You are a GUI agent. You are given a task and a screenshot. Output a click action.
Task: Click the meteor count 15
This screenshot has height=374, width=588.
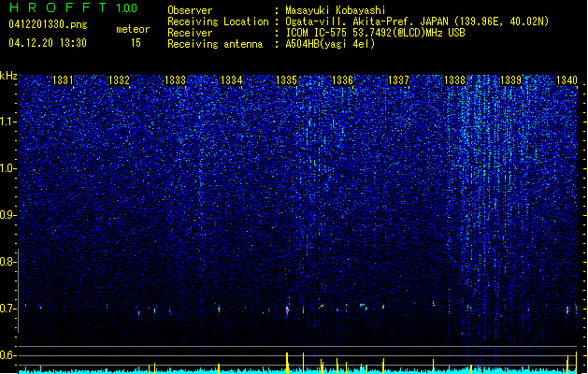point(136,43)
